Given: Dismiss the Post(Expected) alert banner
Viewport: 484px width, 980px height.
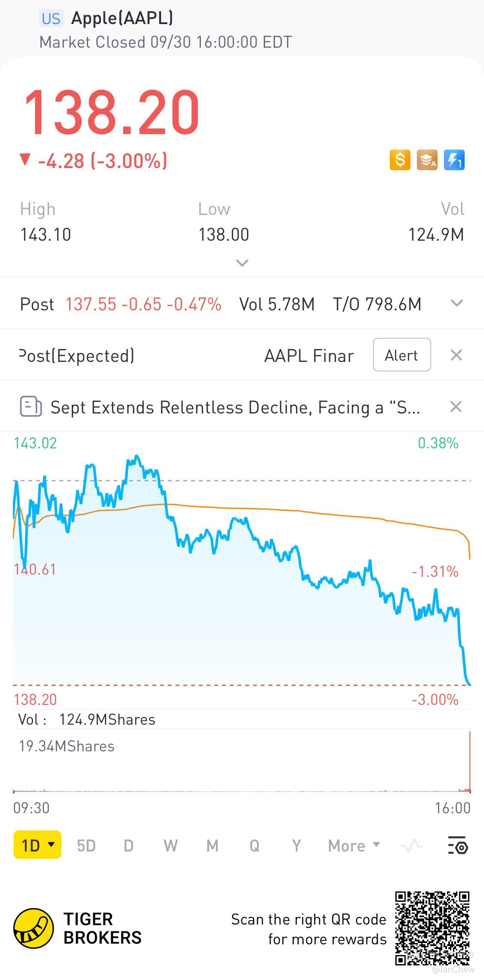Looking at the screenshot, I should pos(456,355).
